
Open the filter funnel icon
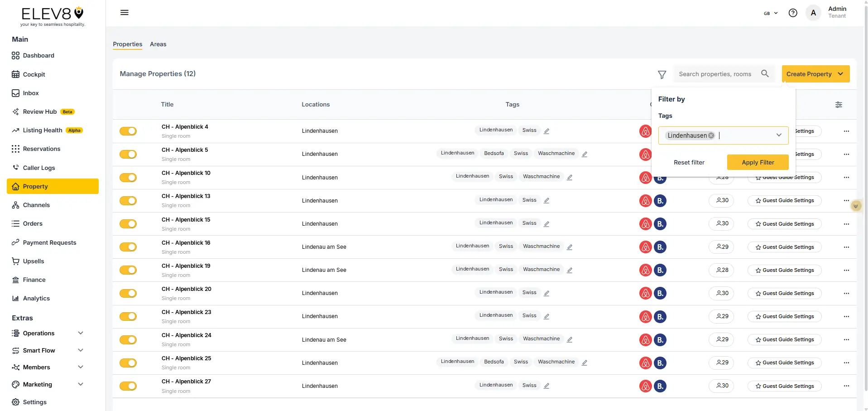point(662,74)
